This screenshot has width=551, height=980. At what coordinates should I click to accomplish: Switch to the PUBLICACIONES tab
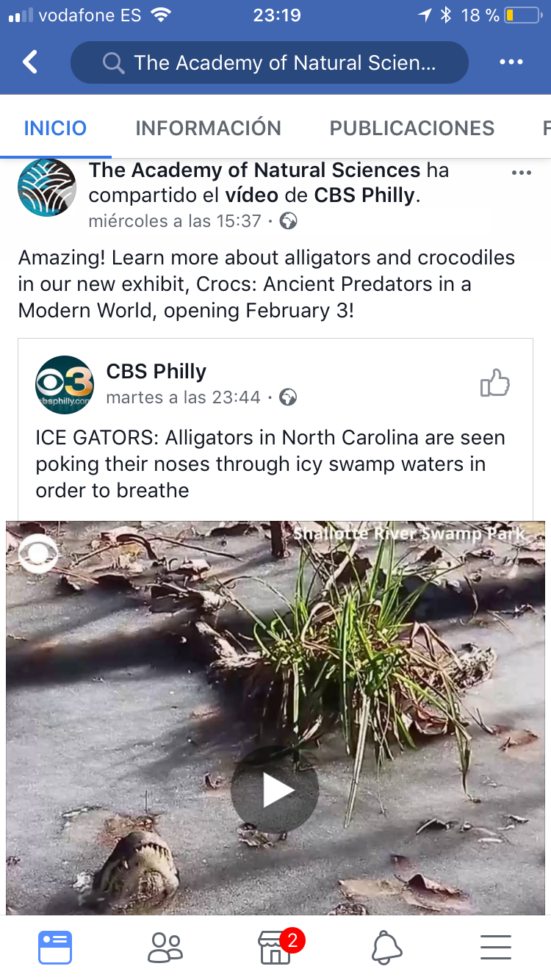pyautogui.click(x=411, y=128)
